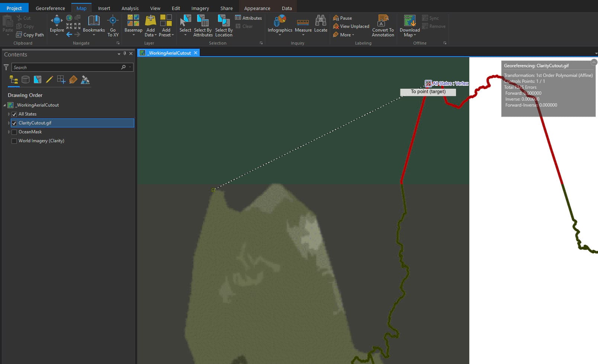Screen dimensions: 598x364
Task: Click the Copy command
Action: [x=25, y=26]
